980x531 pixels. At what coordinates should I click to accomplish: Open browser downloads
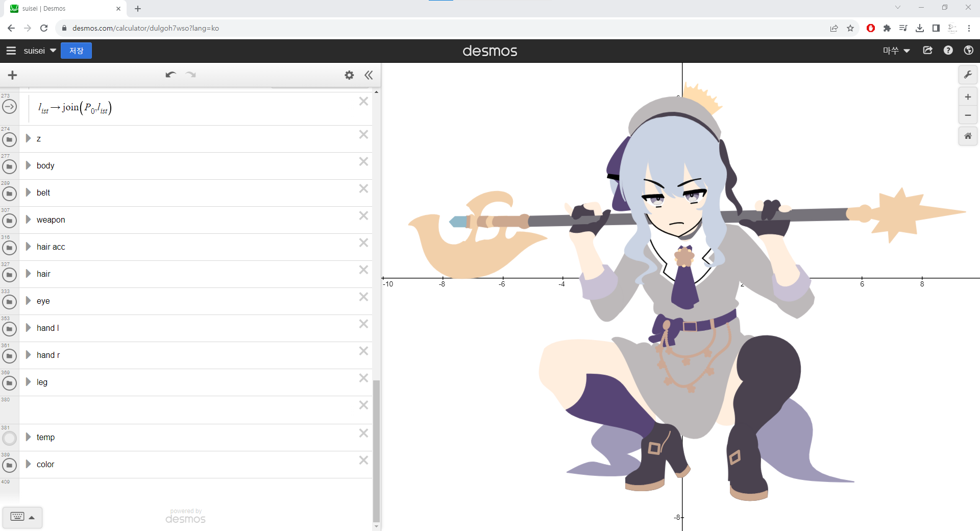pos(920,28)
